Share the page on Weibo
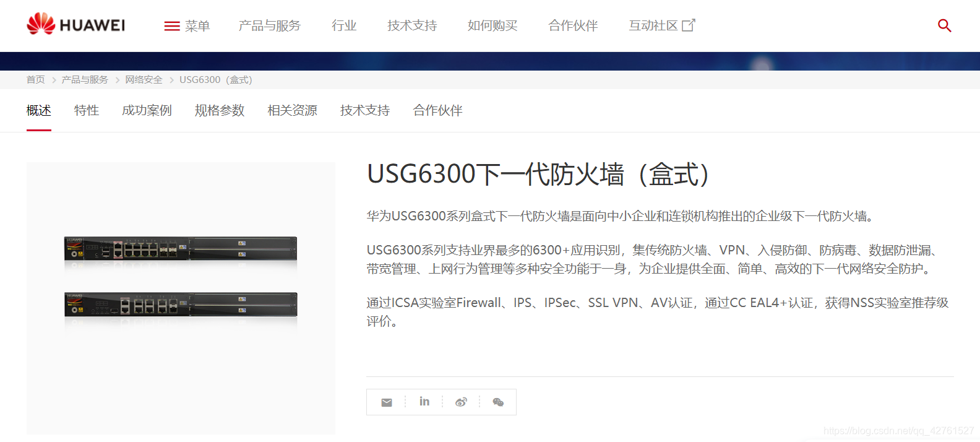 click(x=461, y=402)
